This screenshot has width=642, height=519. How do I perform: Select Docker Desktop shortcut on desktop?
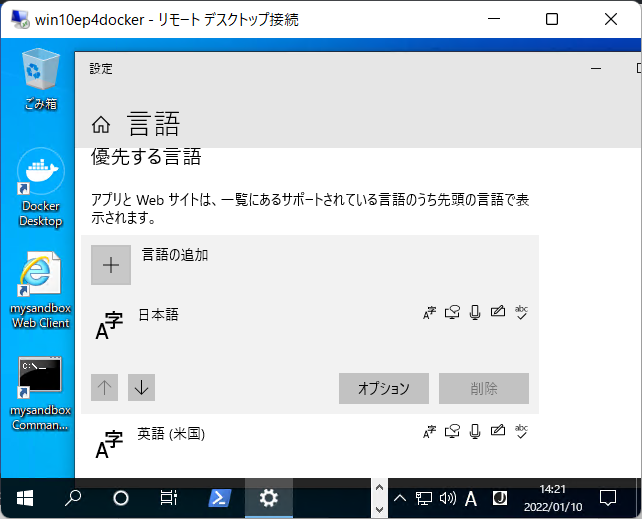[41, 187]
